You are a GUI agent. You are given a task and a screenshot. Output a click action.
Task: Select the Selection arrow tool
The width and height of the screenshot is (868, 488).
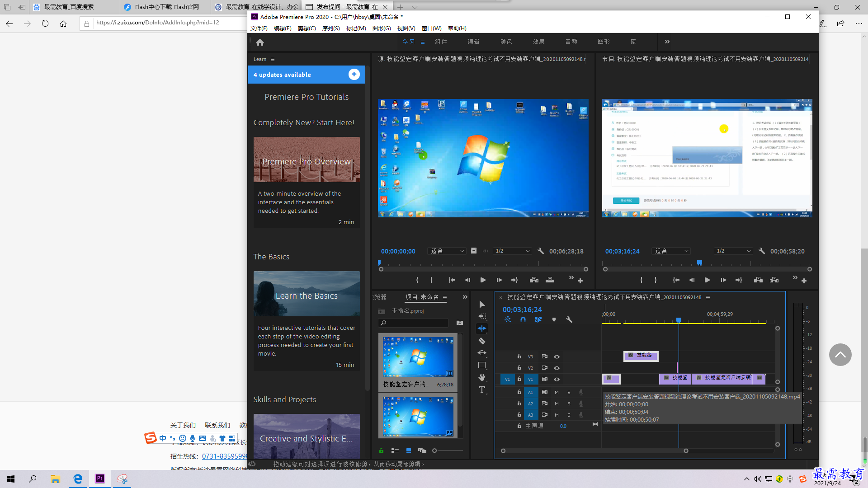click(x=482, y=305)
